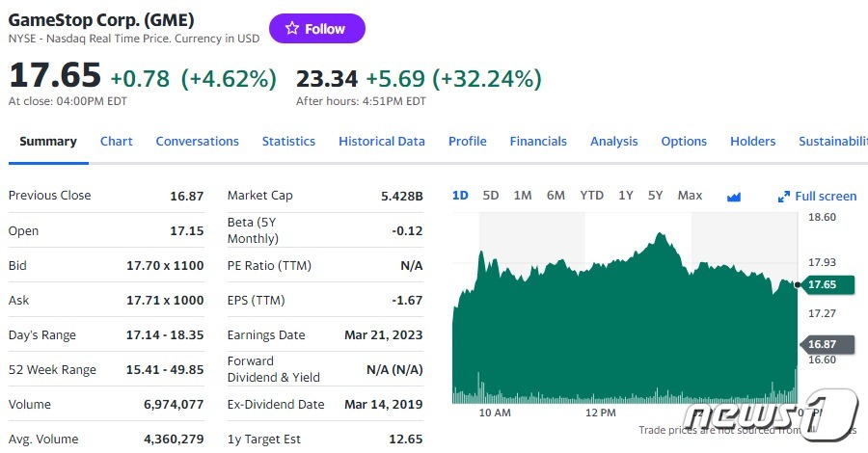
Task: Click the 17.65 price marker on chart
Action: point(827,284)
